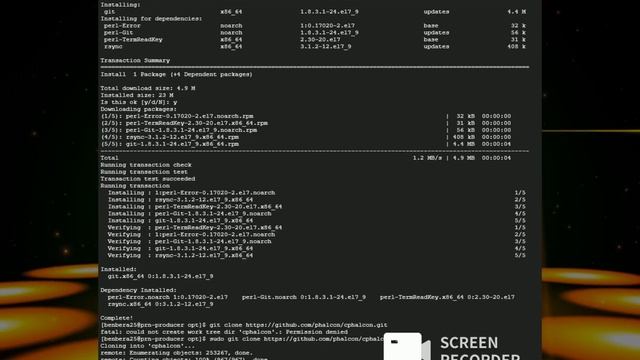Click 'perl-TermReadKey.x86_64 0:2.30-20.el7' under Dependency Installed
Screen dimensions: 640x360
pyautogui.click(x=447, y=297)
